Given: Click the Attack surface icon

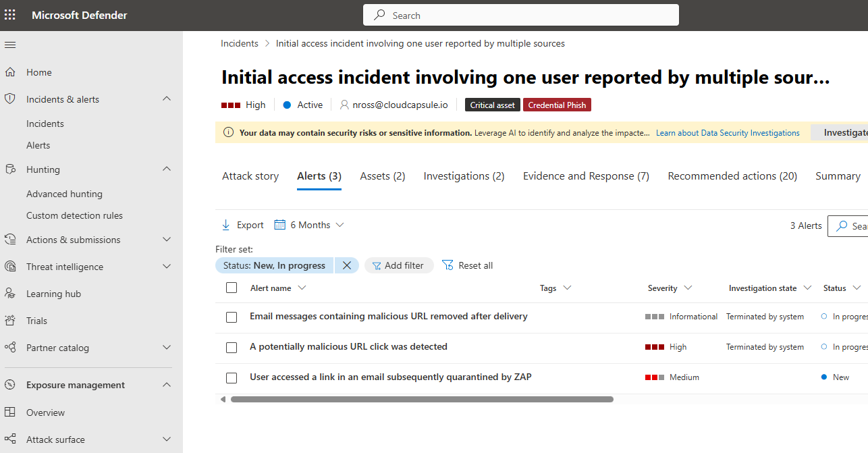Looking at the screenshot, I should tap(10, 439).
